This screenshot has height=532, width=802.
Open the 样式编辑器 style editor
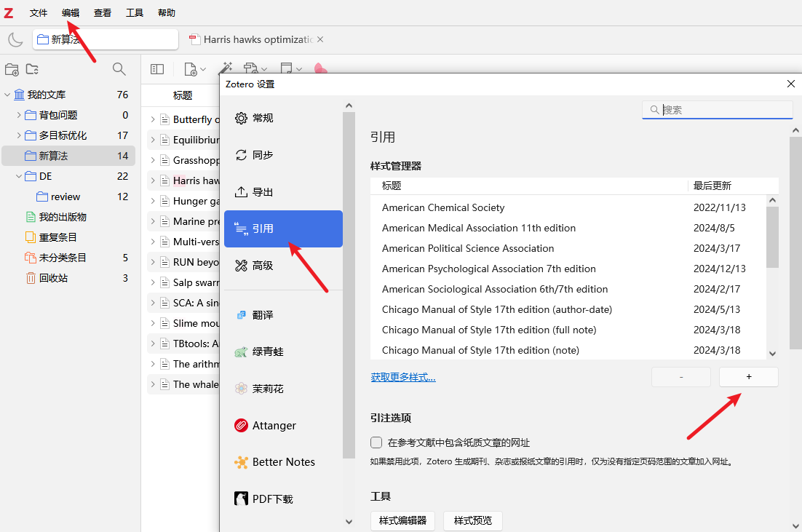click(402, 521)
